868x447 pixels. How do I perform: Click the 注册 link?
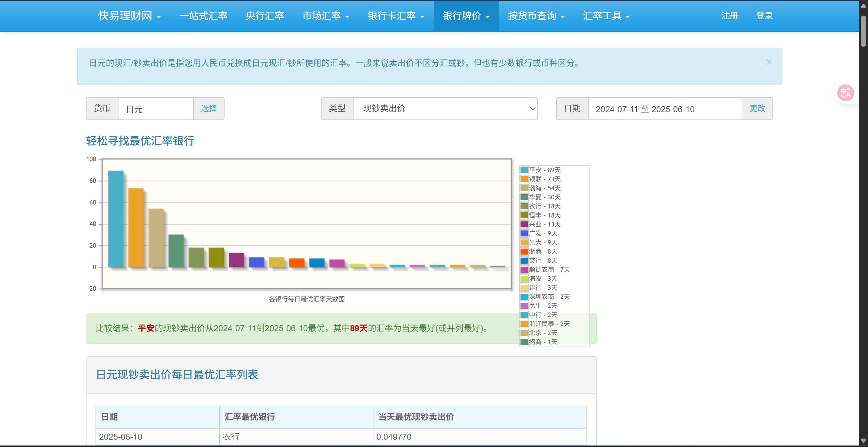click(x=729, y=16)
